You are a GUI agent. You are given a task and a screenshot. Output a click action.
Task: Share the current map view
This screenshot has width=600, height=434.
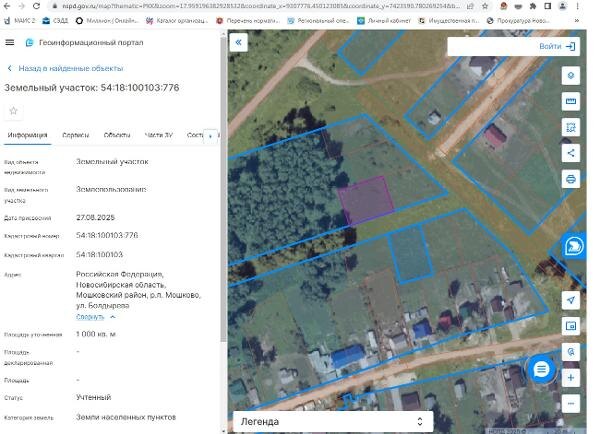[x=571, y=153]
